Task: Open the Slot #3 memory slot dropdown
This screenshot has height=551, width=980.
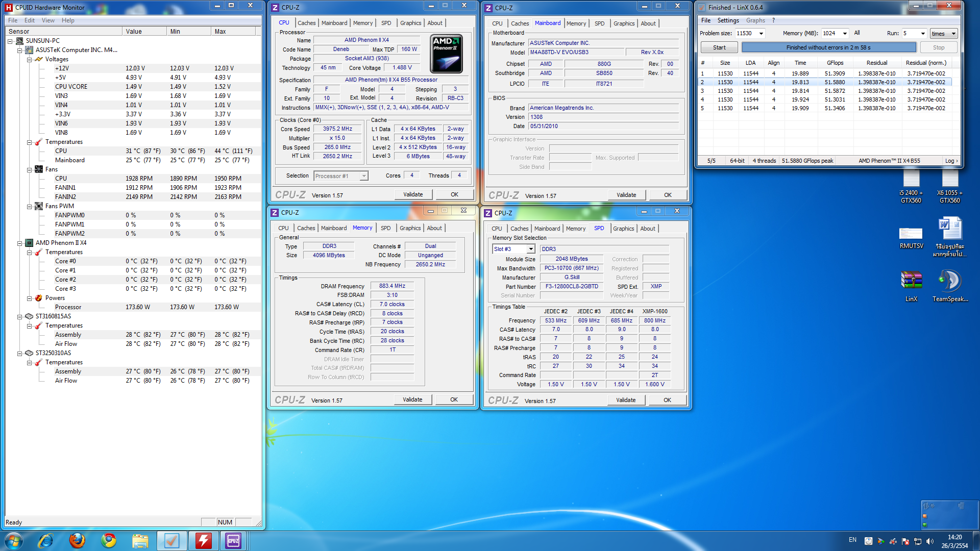Action: click(x=531, y=249)
